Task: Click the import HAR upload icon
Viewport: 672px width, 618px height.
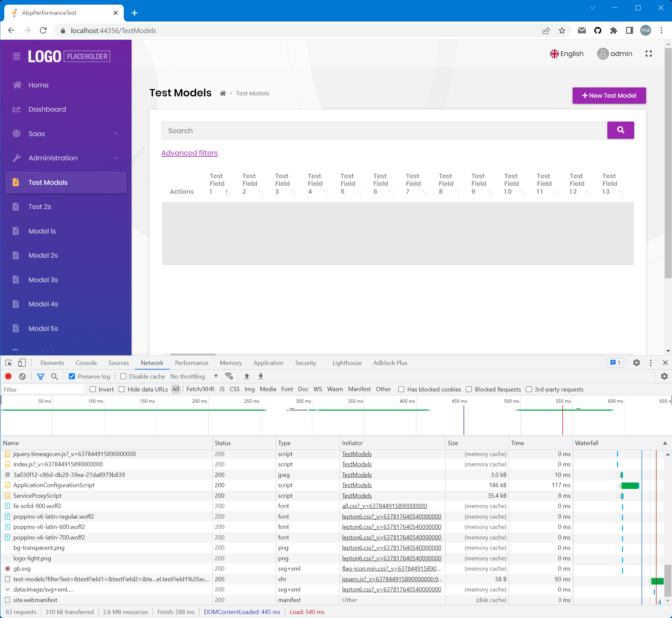Action: pos(247,377)
